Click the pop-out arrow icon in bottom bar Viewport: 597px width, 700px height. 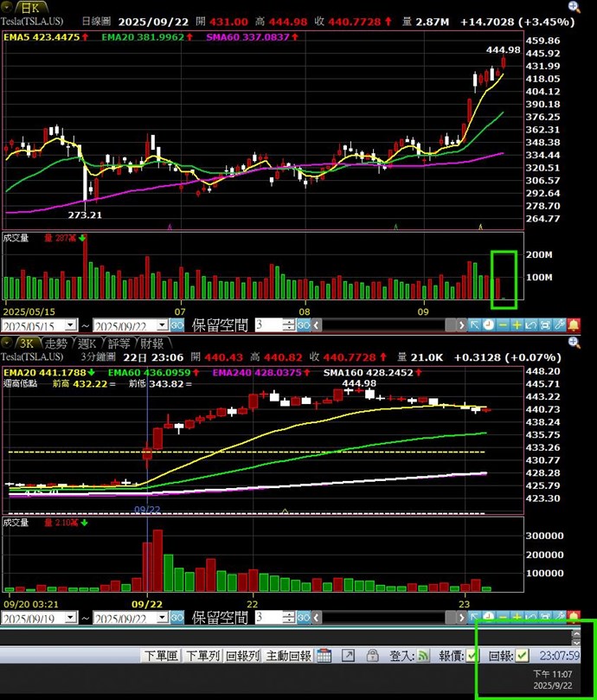point(347,656)
